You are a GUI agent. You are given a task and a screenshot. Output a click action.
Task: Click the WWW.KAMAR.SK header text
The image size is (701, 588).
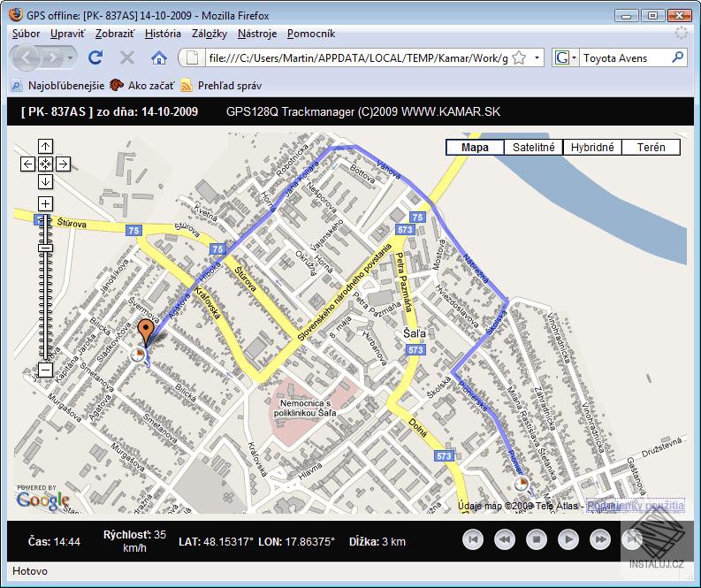coord(451,111)
